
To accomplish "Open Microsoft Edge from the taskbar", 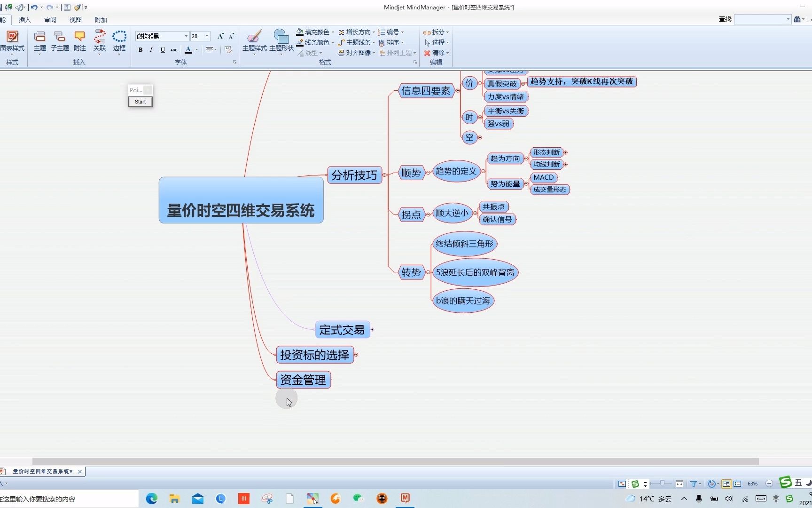I will (x=152, y=499).
